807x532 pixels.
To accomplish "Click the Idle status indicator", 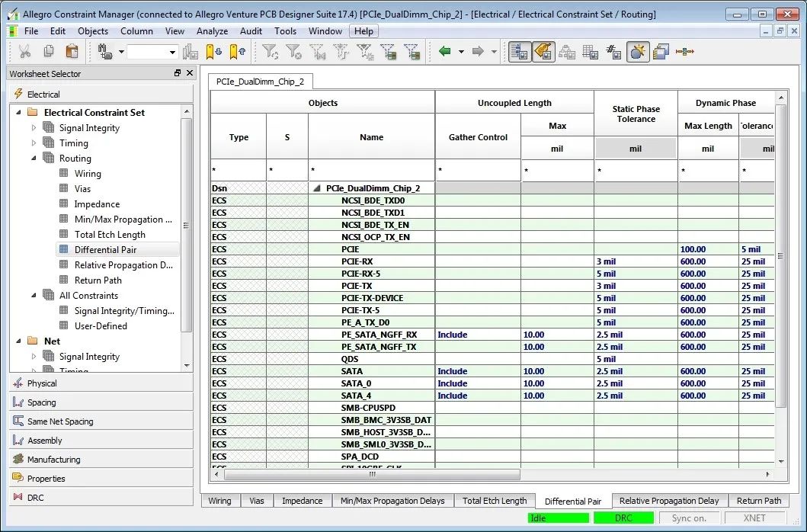I will [558, 518].
